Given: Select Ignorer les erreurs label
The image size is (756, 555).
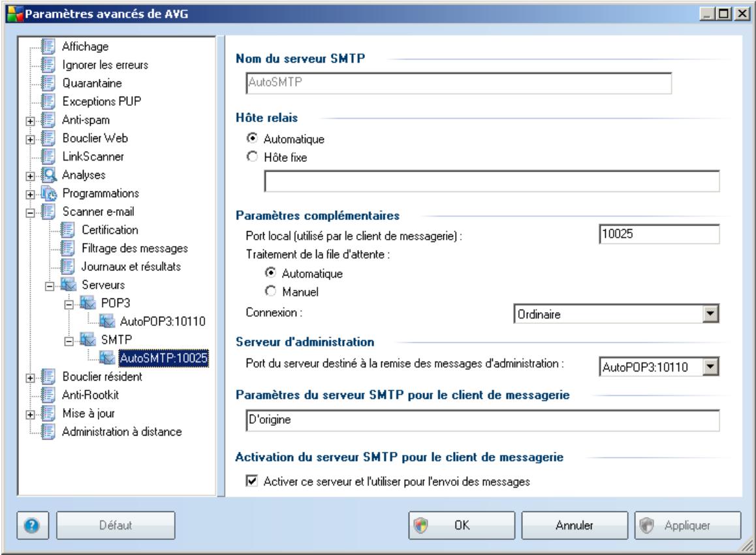Looking at the screenshot, I should 105,65.
